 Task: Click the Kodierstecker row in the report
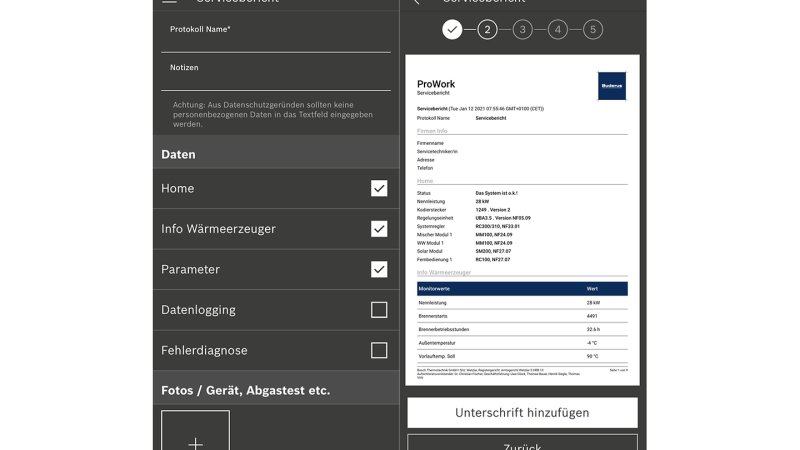tap(464, 210)
